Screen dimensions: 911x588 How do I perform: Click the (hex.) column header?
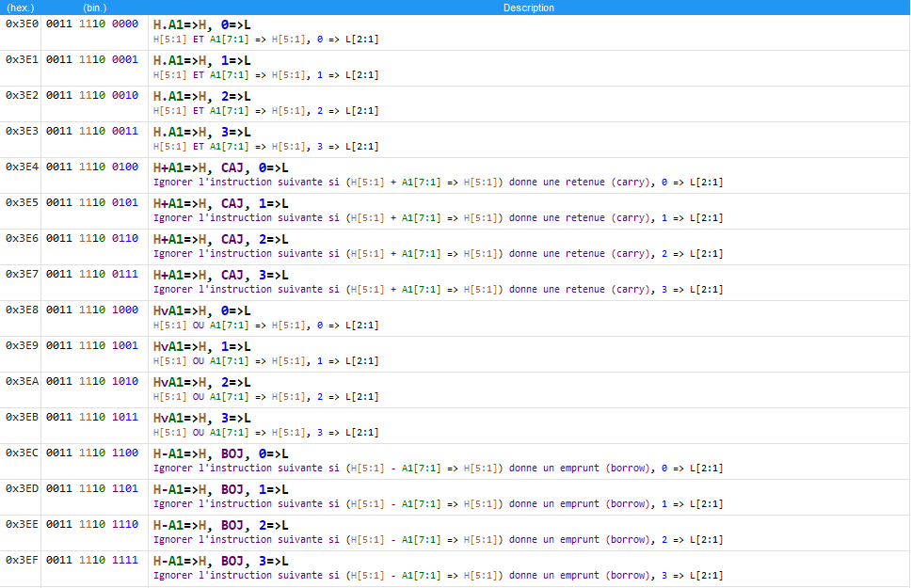tap(21, 8)
